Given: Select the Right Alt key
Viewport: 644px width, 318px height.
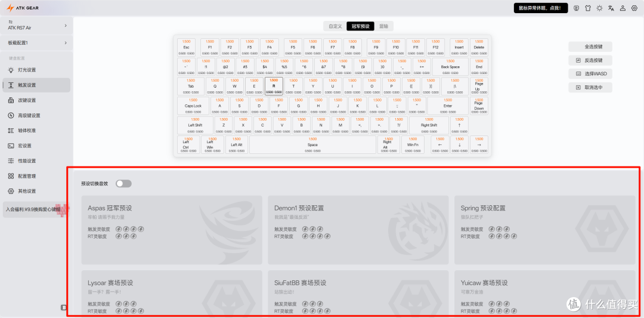Looking at the screenshot, I should click(x=389, y=144).
